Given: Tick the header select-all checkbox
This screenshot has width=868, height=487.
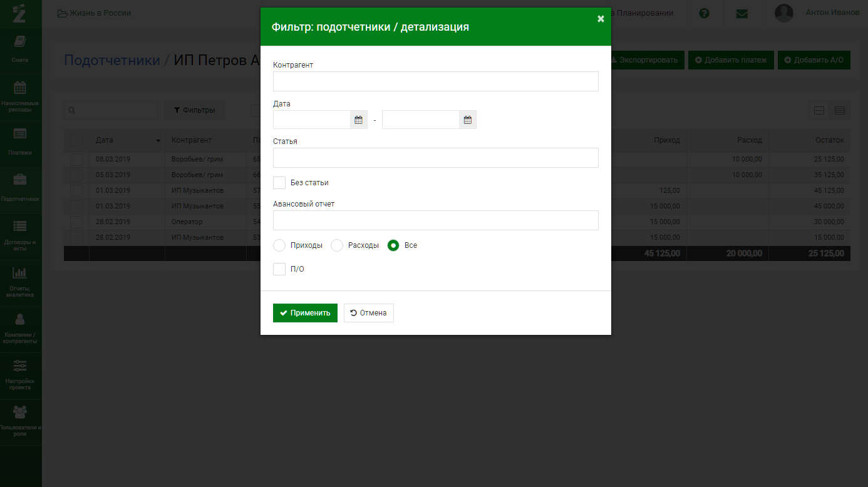Looking at the screenshot, I should [x=76, y=140].
